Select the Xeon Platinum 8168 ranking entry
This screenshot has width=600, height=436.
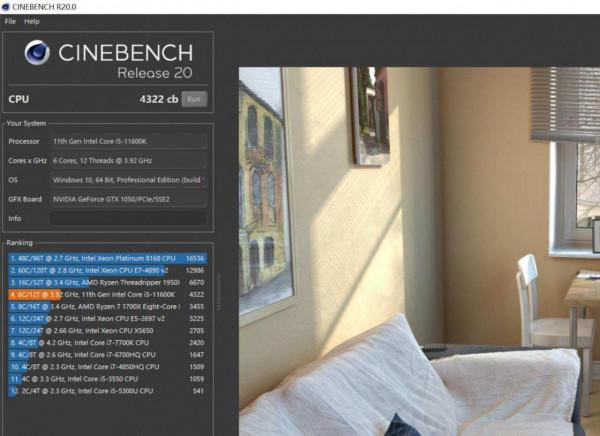108,258
